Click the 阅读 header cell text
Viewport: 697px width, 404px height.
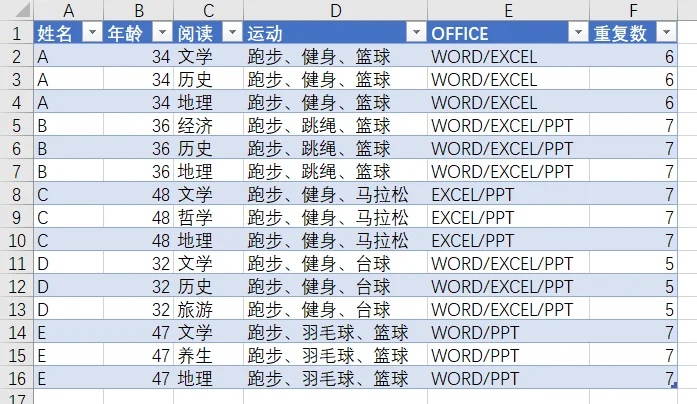click(195, 33)
